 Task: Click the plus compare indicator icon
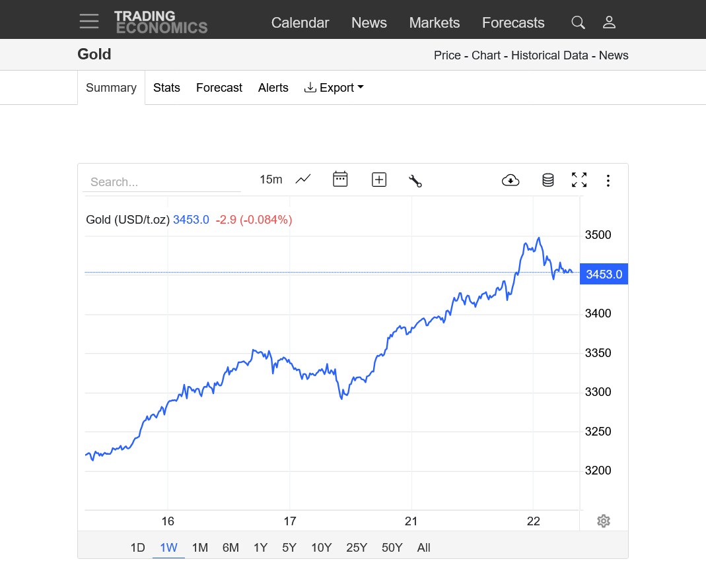point(378,180)
